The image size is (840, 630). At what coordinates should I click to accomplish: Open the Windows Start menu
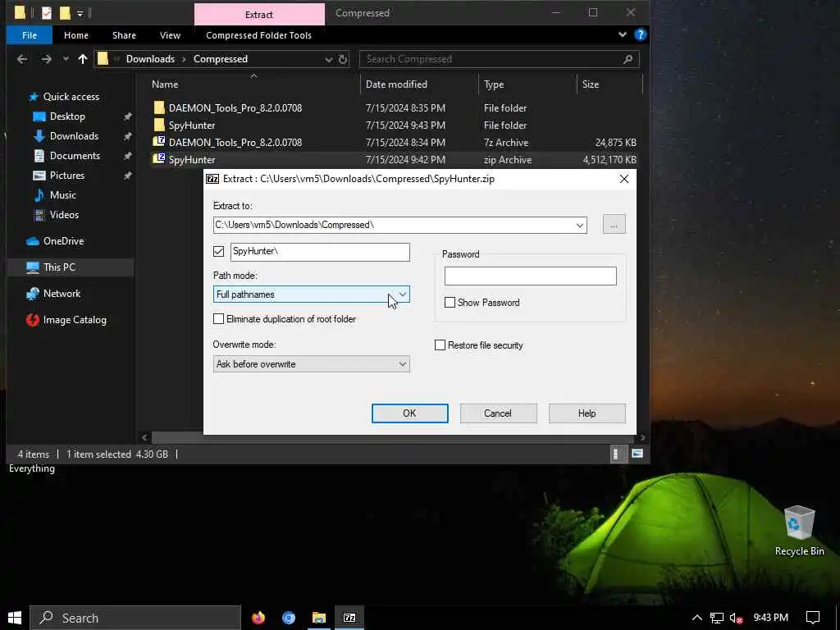pyautogui.click(x=15, y=618)
